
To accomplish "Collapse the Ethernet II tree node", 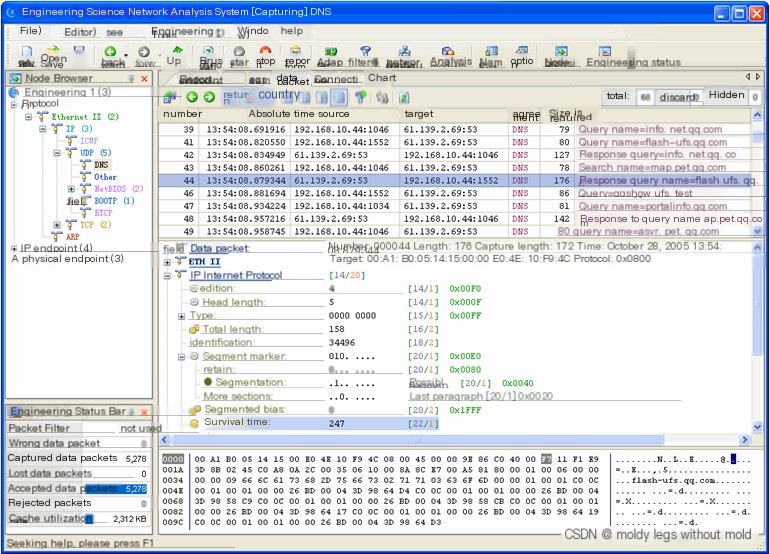I will pos(28,117).
